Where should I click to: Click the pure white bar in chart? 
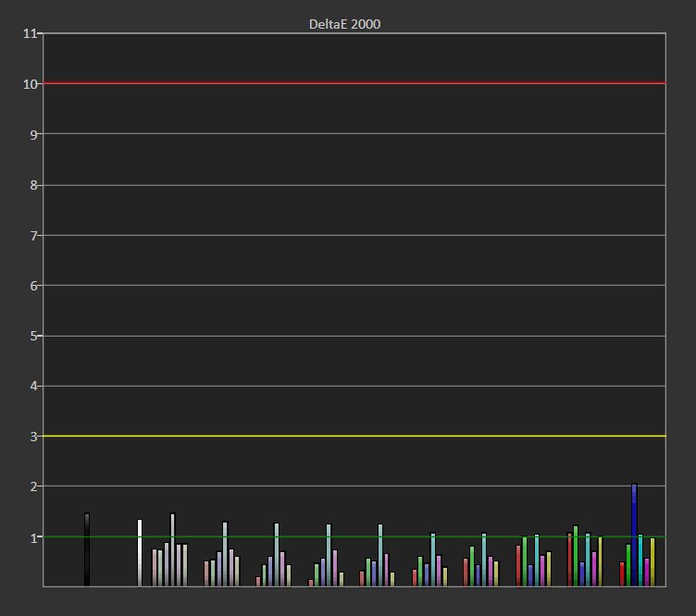click(x=140, y=553)
